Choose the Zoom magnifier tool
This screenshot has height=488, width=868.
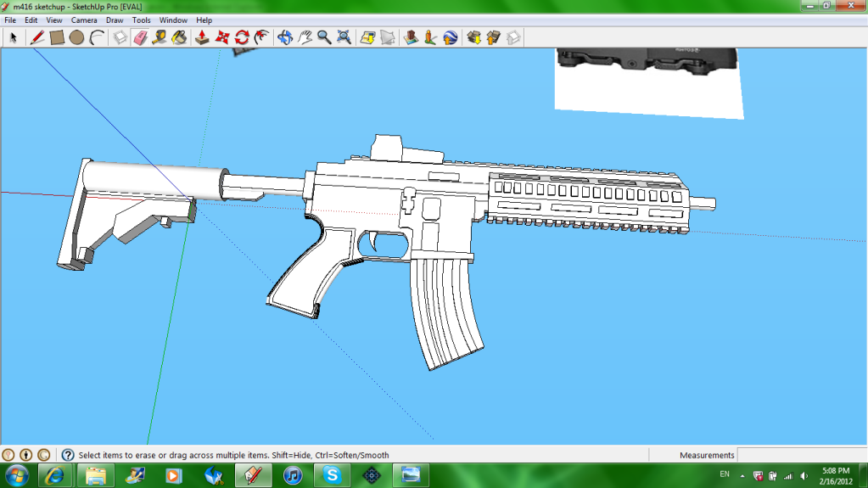324,37
